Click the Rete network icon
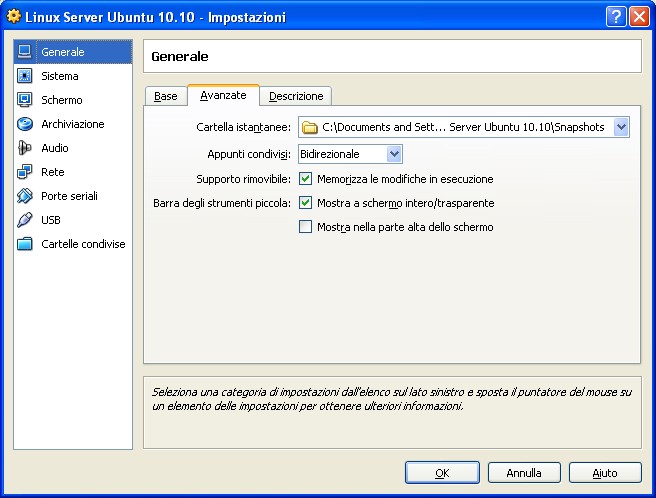The height and width of the screenshot is (498, 656). point(25,172)
